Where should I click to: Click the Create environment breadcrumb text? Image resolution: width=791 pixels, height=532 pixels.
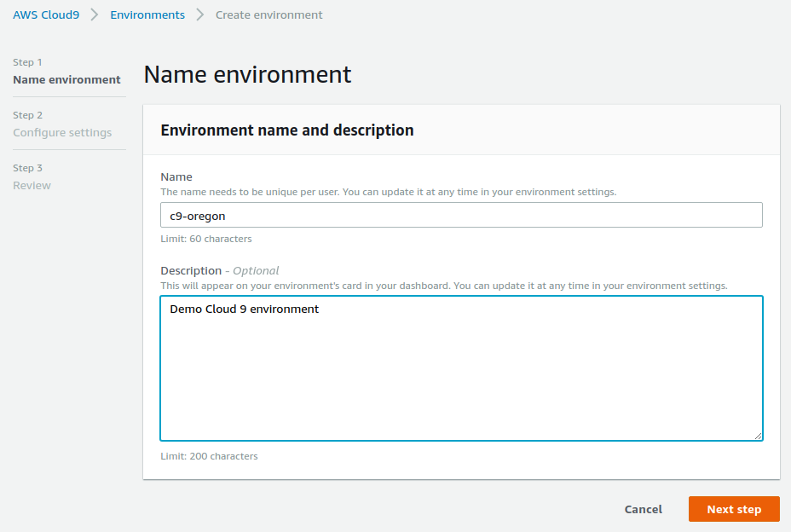tap(268, 15)
